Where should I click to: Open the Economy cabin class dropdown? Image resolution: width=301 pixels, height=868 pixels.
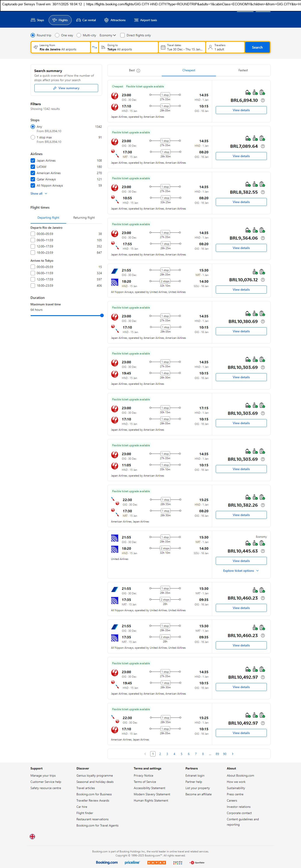[x=108, y=35]
